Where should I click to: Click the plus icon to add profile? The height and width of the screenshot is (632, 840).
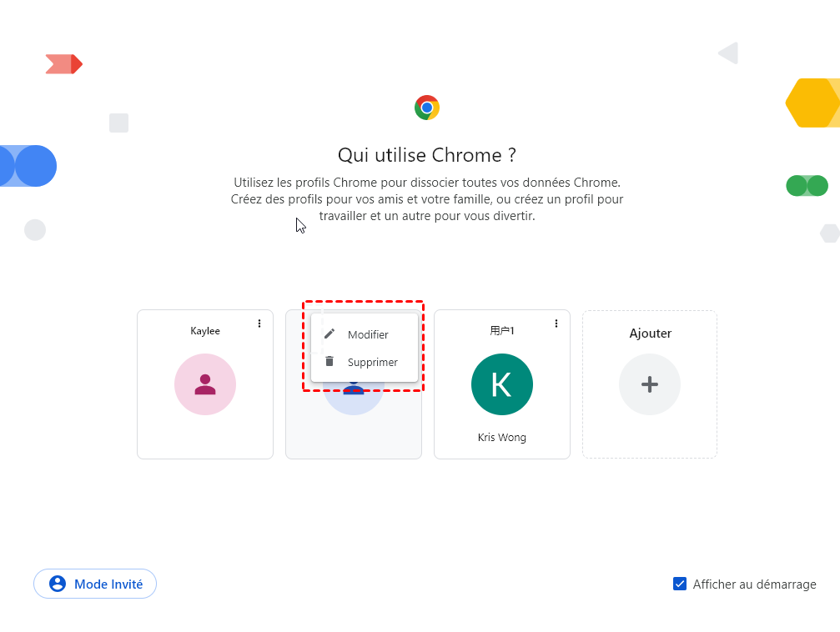[x=650, y=384]
